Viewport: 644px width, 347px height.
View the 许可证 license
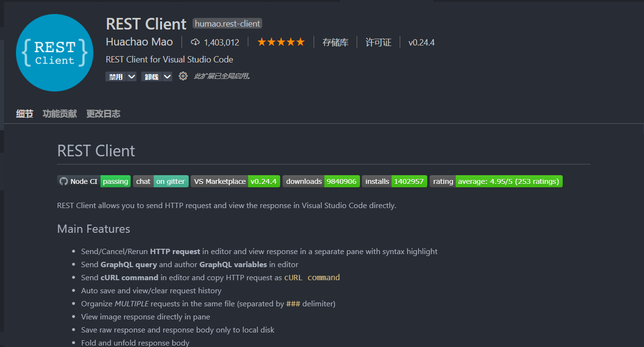click(378, 42)
